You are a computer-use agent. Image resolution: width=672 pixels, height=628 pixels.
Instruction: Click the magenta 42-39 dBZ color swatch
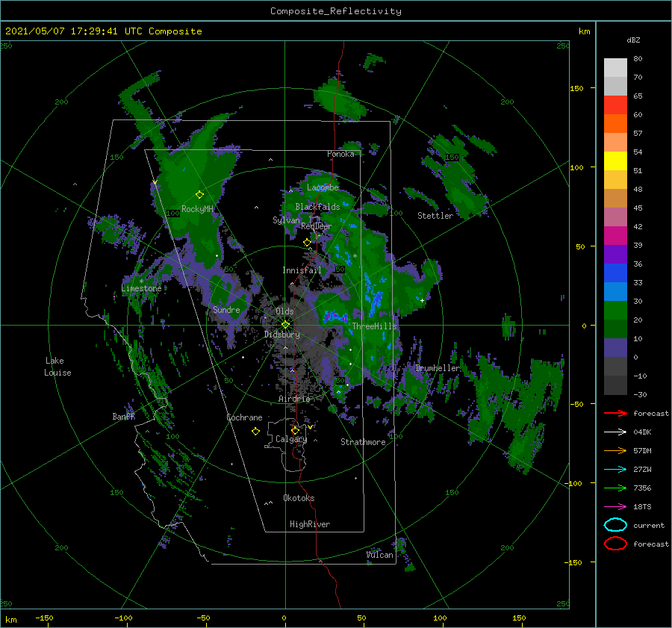coord(615,236)
